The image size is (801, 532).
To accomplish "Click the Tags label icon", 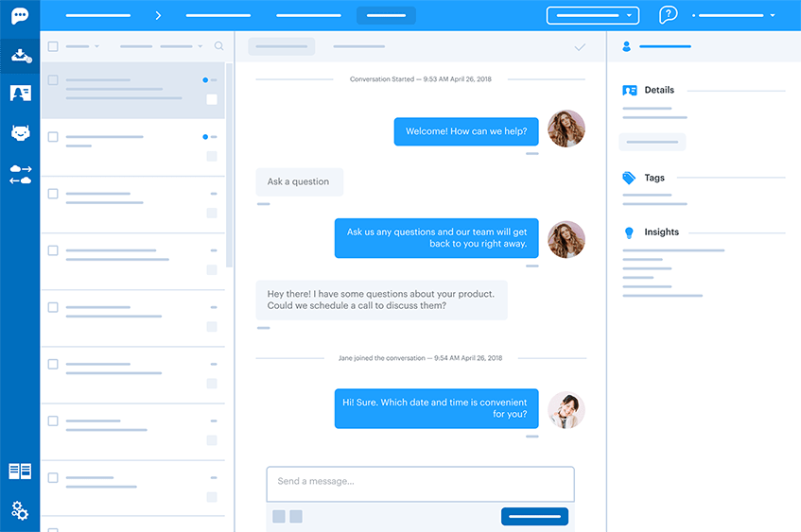I will click(629, 178).
